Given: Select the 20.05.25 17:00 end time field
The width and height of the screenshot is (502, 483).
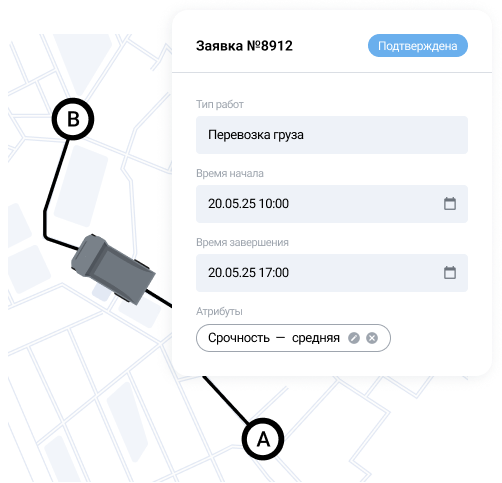Looking at the screenshot, I should [x=332, y=273].
